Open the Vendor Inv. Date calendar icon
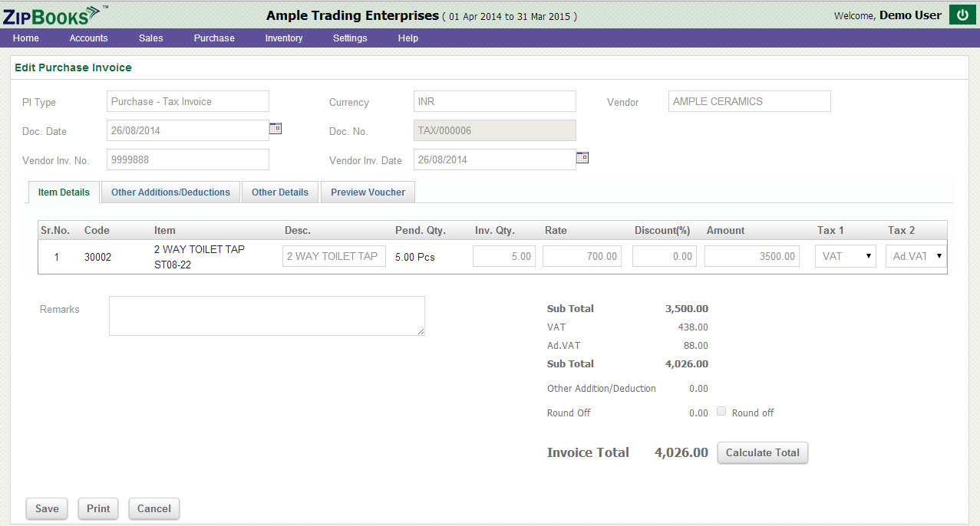The image size is (980, 526). [x=582, y=158]
